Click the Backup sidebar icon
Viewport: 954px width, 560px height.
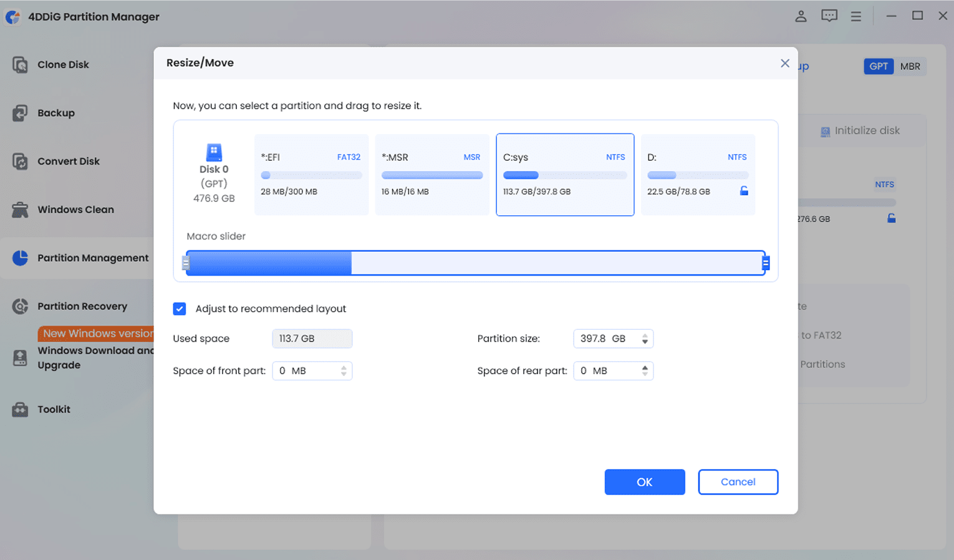(x=20, y=113)
